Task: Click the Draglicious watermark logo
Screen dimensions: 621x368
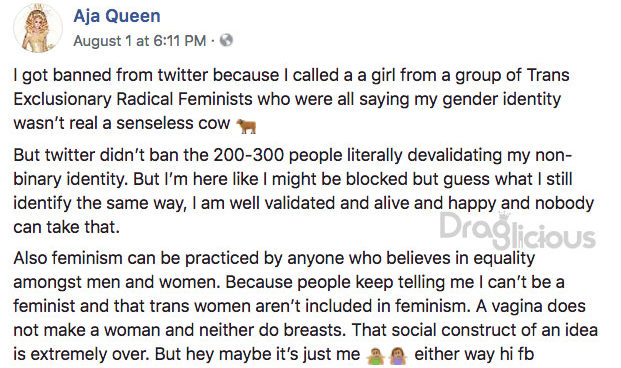Action: point(518,231)
